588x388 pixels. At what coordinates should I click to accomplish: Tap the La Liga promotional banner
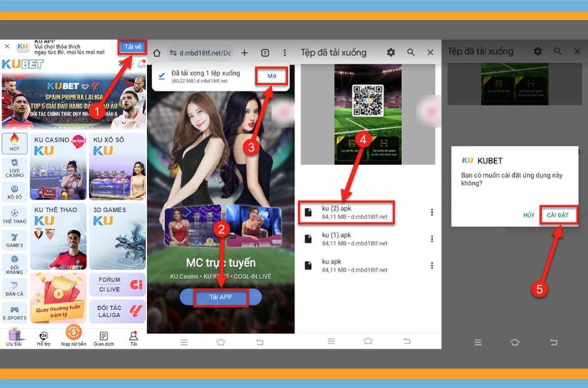point(74,101)
